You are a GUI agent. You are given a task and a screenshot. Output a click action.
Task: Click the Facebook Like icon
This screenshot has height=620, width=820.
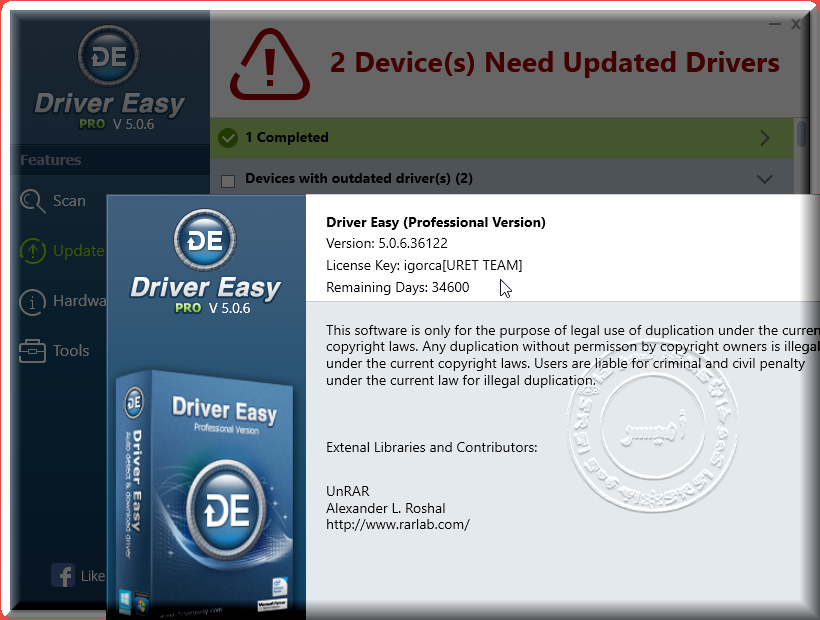click(x=63, y=575)
